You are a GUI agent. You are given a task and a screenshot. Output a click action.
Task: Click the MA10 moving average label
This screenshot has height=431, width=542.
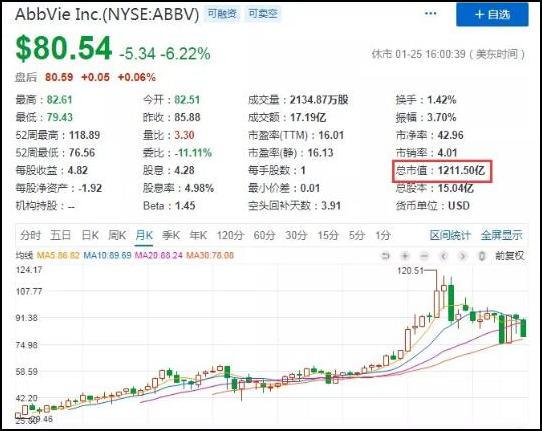point(108,255)
